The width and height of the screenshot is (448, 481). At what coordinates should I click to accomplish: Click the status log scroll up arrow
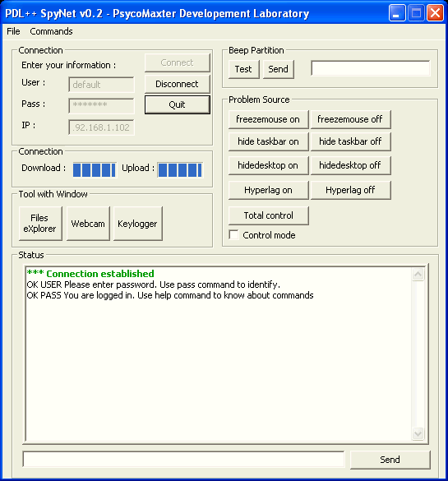[x=418, y=274]
